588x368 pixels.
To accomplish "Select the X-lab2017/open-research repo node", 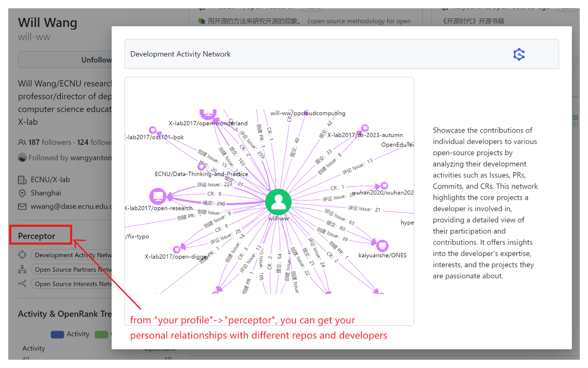I will pos(158,196).
